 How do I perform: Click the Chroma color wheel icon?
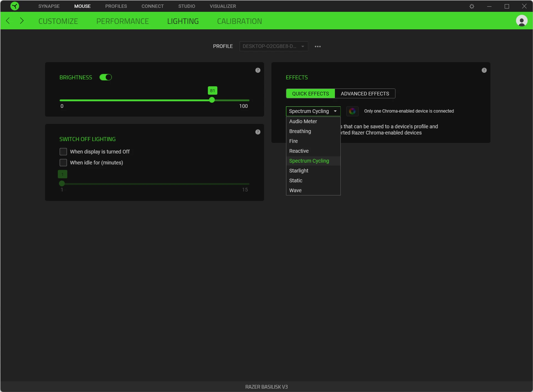coord(352,111)
